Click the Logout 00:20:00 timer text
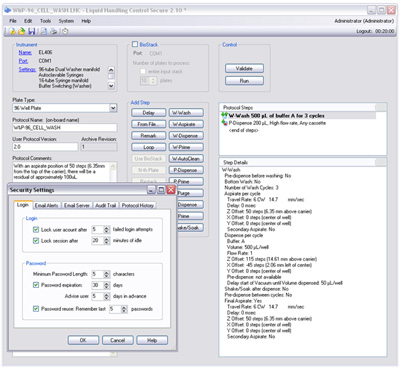 375,31
